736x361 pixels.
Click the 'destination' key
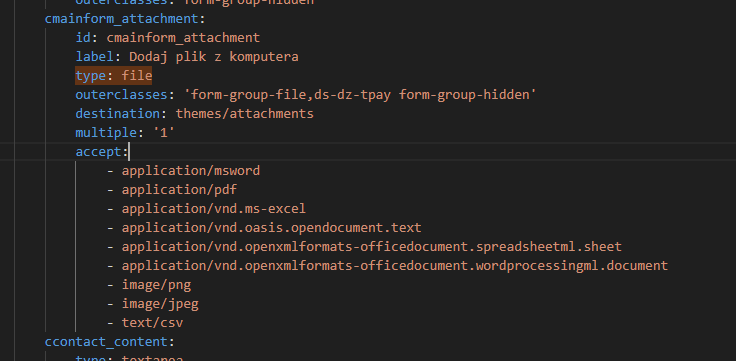click(x=117, y=114)
